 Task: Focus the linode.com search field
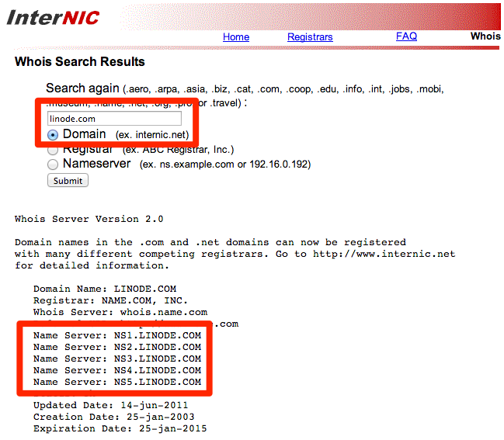coord(114,119)
